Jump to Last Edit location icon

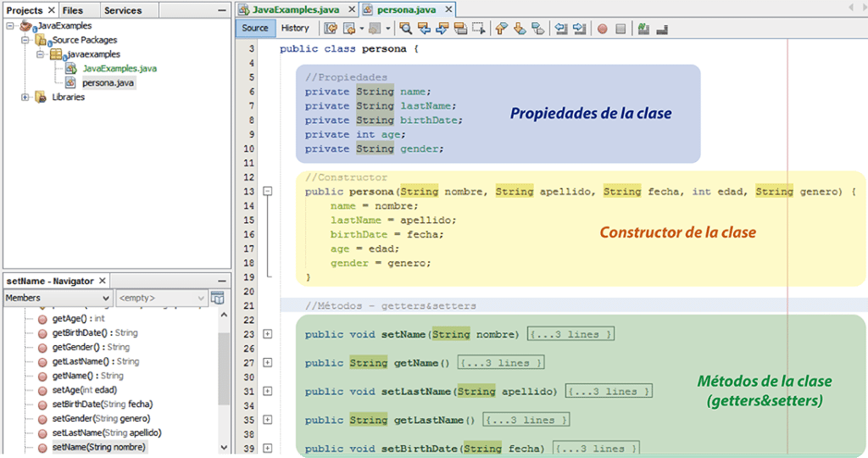tap(331, 29)
